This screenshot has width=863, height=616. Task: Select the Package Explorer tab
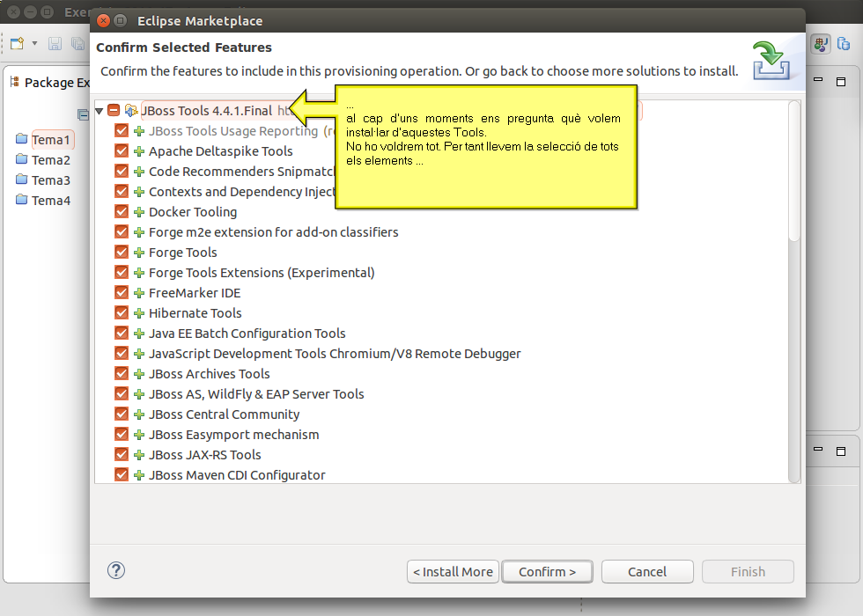(49, 83)
